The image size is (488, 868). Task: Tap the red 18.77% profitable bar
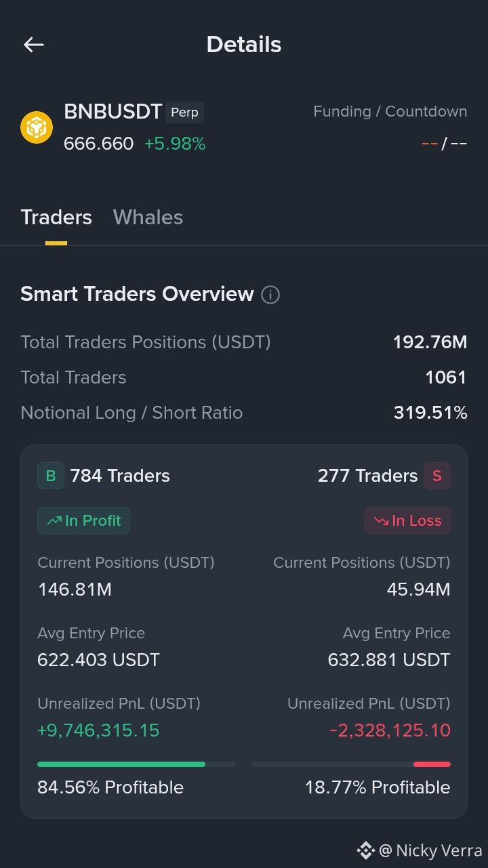pyautogui.click(x=432, y=764)
